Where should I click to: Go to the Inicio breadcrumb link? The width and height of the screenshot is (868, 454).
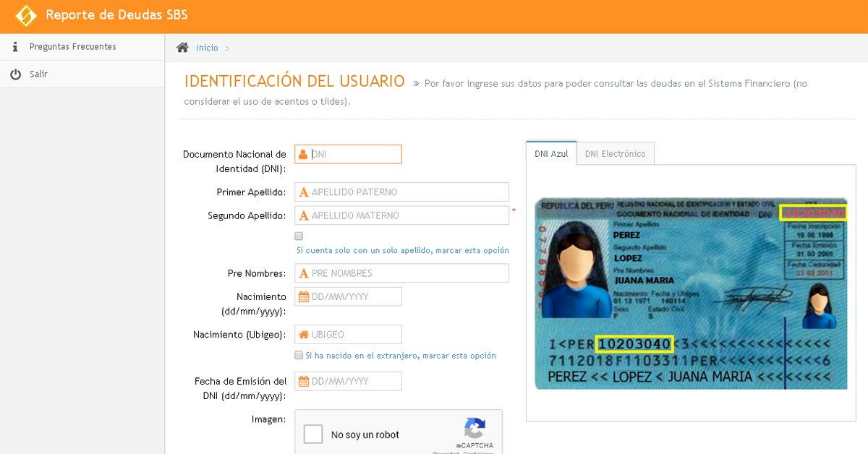pos(207,48)
